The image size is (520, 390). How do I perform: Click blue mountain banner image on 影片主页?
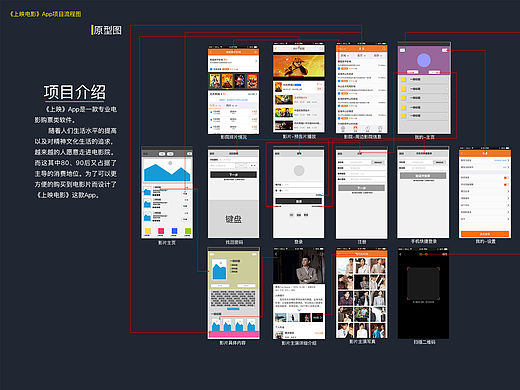(x=167, y=170)
